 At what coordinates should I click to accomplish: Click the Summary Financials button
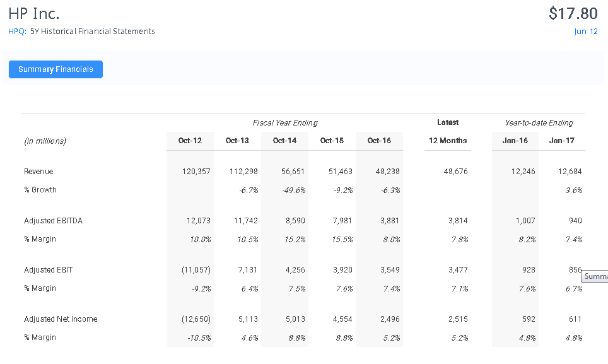[x=56, y=69]
